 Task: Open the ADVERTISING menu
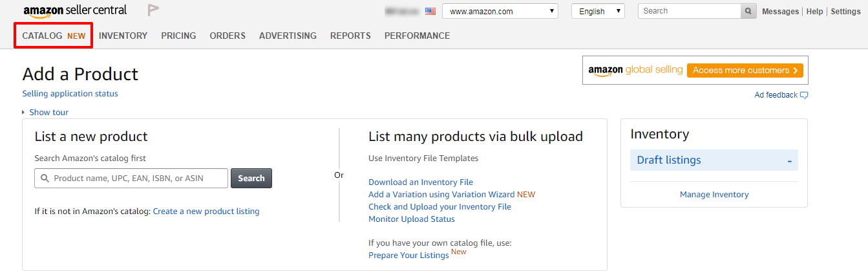(288, 36)
